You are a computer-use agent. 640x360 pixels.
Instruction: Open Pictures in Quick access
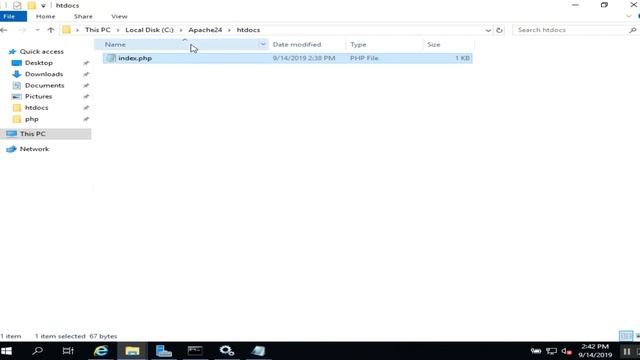coord(38,96)
